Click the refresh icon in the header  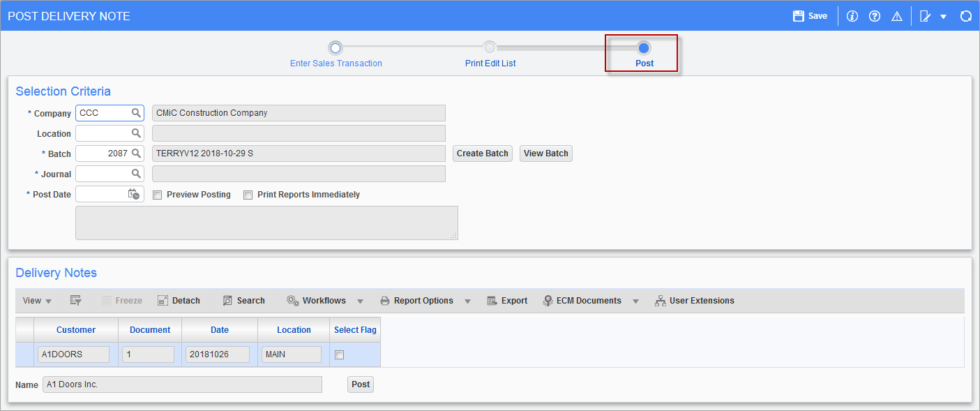point(966,15)
